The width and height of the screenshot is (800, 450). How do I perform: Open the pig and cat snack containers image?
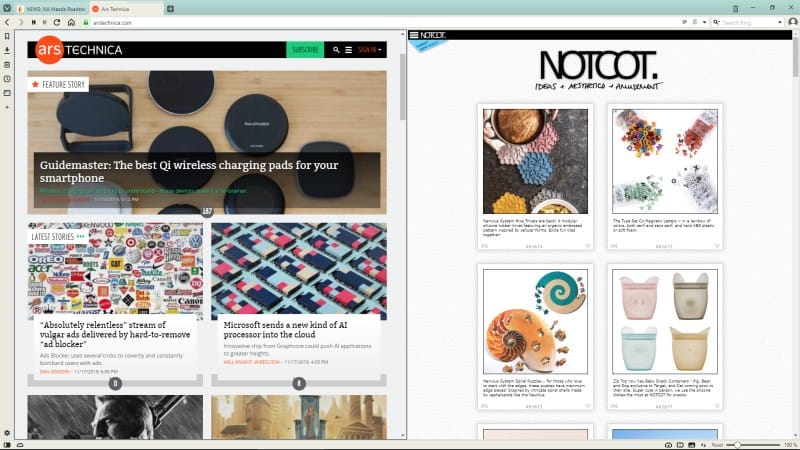pos(665,321)
